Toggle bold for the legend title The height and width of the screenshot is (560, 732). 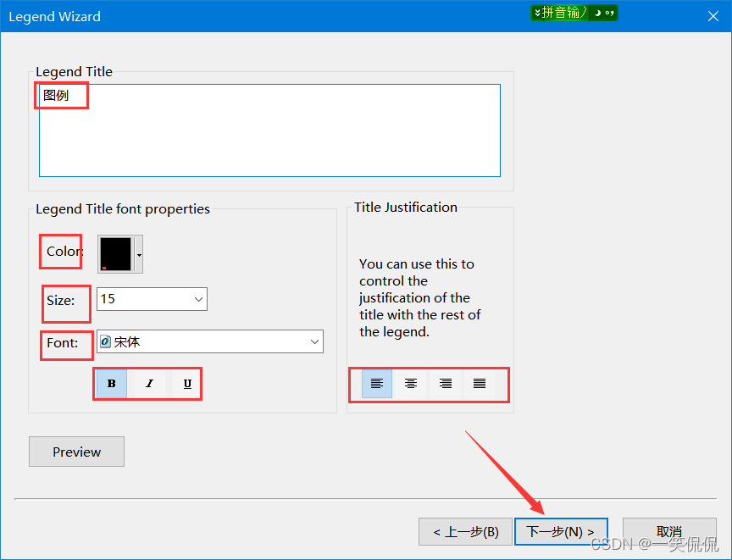[111, 384]
